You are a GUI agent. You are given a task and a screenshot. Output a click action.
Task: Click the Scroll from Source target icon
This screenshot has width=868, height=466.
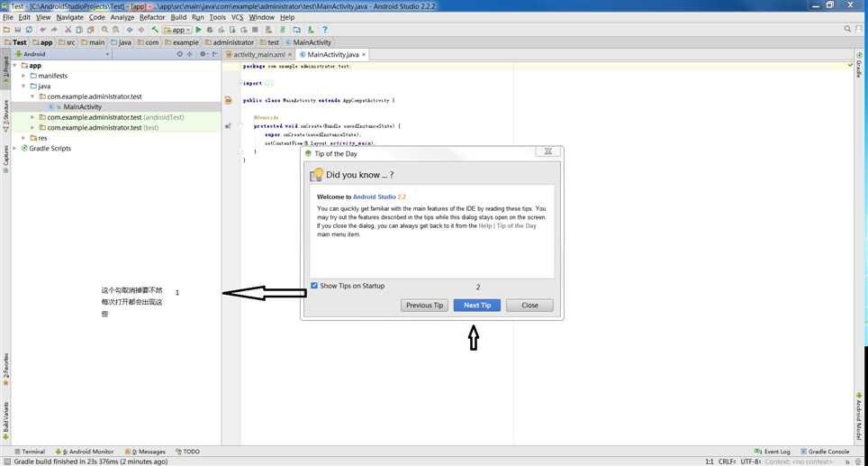coord(179,54)
